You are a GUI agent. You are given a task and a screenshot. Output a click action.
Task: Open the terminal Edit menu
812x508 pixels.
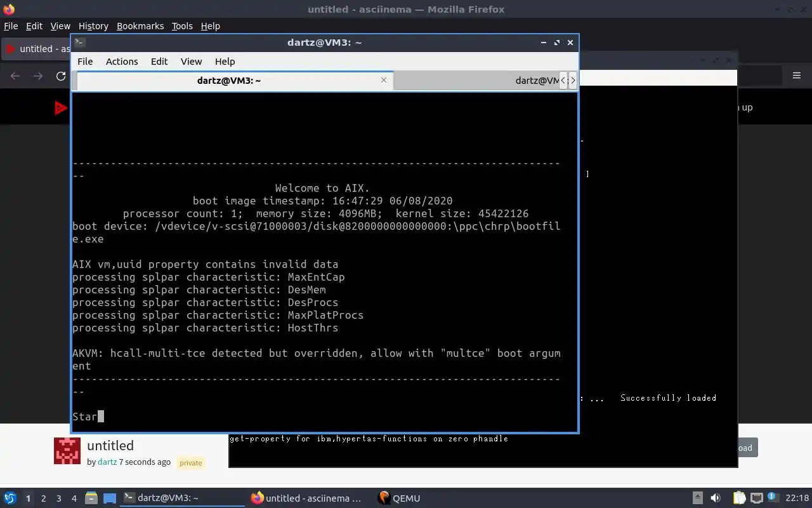pos(159,62)
